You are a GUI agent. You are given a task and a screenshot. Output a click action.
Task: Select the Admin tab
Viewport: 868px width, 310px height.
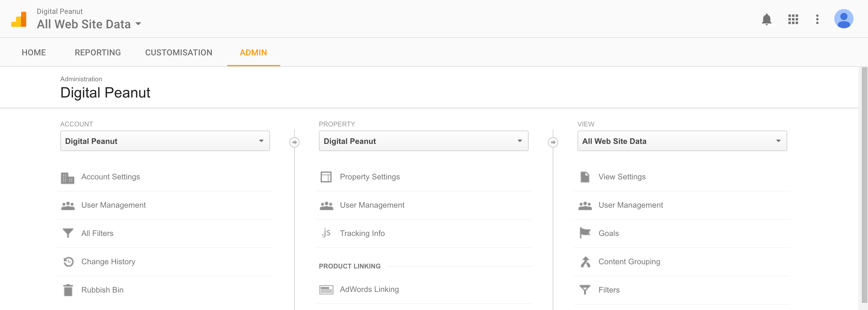click(253, 52)
